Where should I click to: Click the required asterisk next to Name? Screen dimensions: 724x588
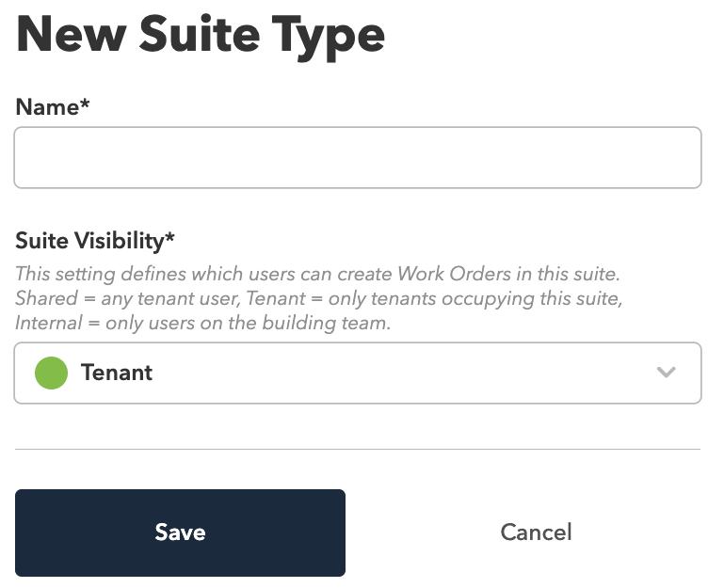[85, 103]
